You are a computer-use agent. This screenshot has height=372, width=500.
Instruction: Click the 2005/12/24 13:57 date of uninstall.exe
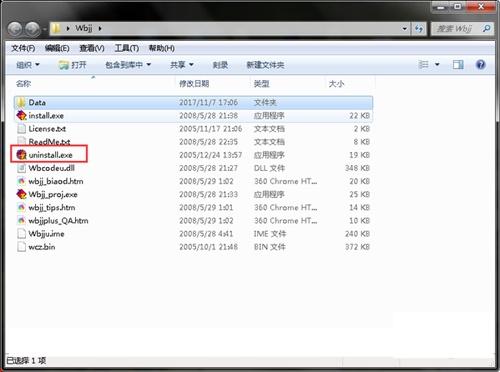(210, 155)
